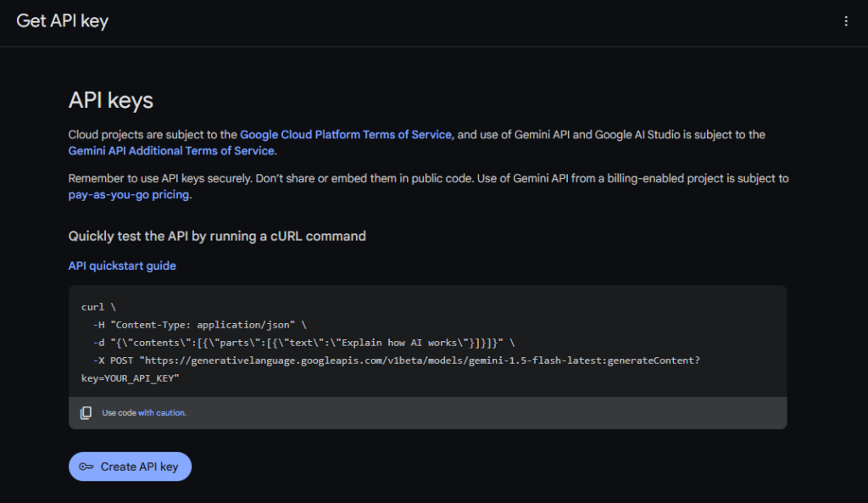Click the 'curl \' line in code block
The image size is (868, 503).
[98, 307]
